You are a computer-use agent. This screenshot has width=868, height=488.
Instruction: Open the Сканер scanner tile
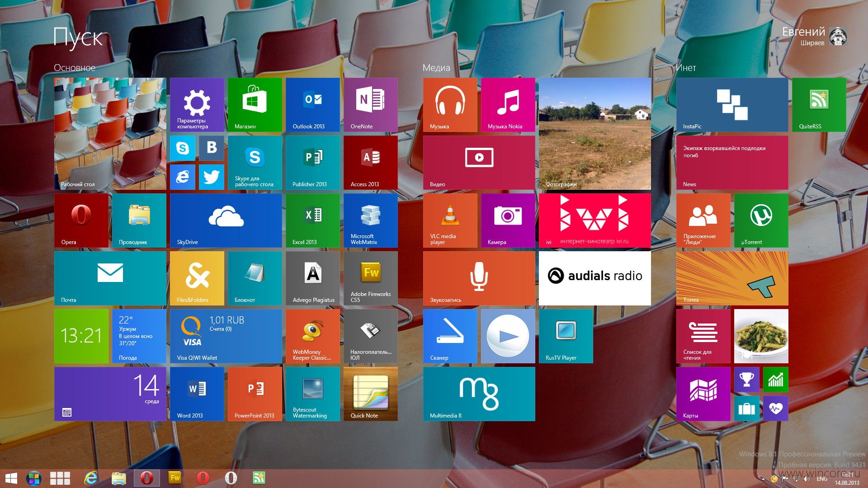pyautogui.click(x=450, y=336)
